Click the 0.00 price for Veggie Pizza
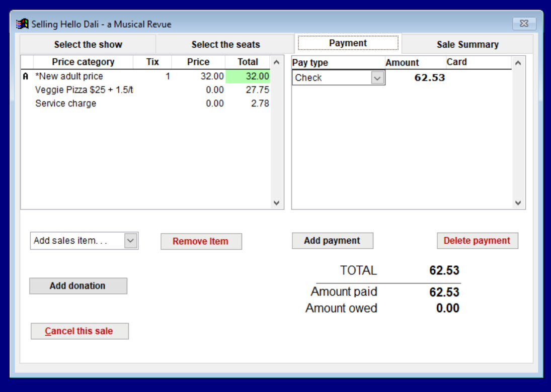551x392 pixels. pos(215,90)
